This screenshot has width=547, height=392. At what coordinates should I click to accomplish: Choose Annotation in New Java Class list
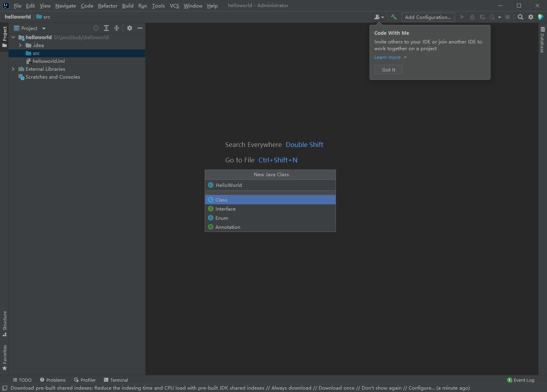point(270,227)
